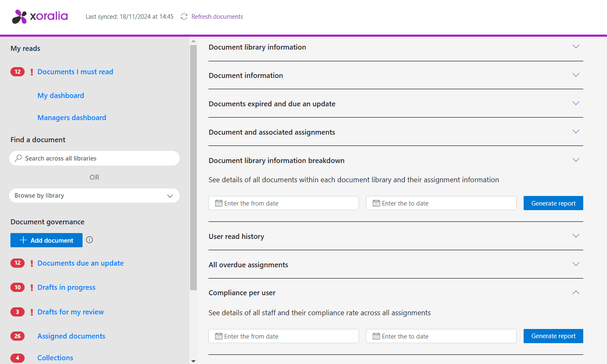607x364 pixels.
Task: Expand Document and associated assignments section
Action: [576, 132]
